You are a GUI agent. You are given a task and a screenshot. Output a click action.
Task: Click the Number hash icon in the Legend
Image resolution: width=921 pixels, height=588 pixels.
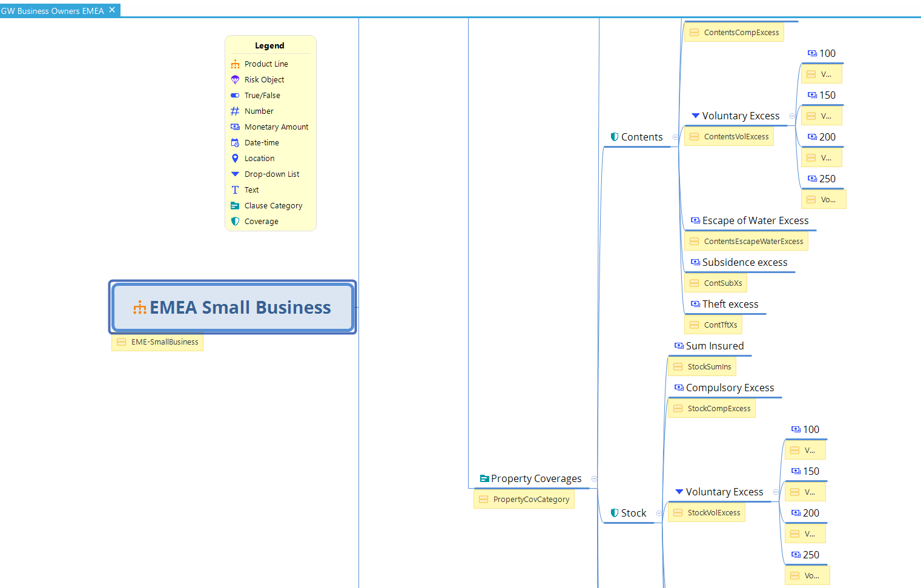[235, 111]
